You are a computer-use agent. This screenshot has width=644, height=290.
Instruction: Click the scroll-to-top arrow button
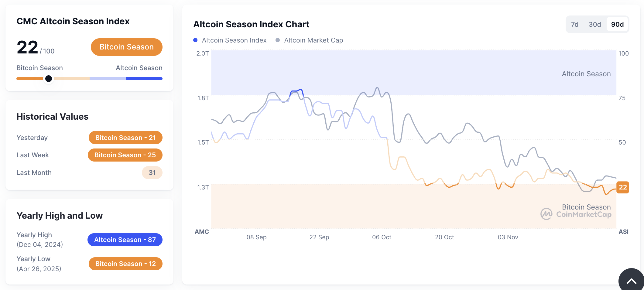pyautogui.click(x=631, y=281)
